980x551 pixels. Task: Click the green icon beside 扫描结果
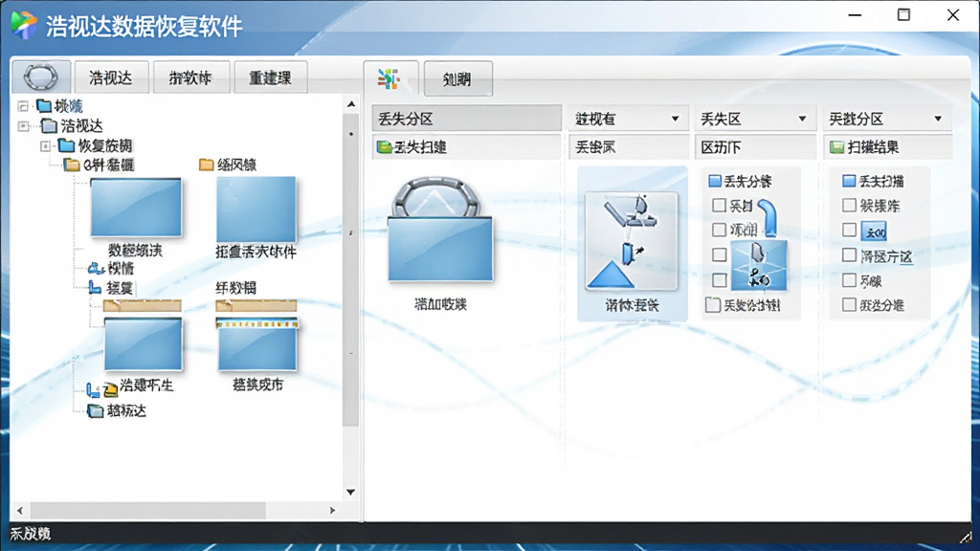click(x=836, y=147)
